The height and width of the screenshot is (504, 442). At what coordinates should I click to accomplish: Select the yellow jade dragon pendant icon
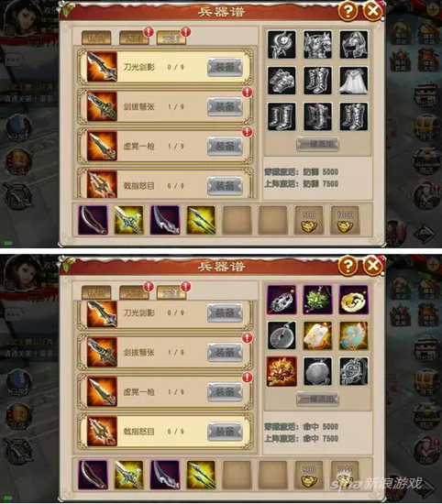[354, 300]
